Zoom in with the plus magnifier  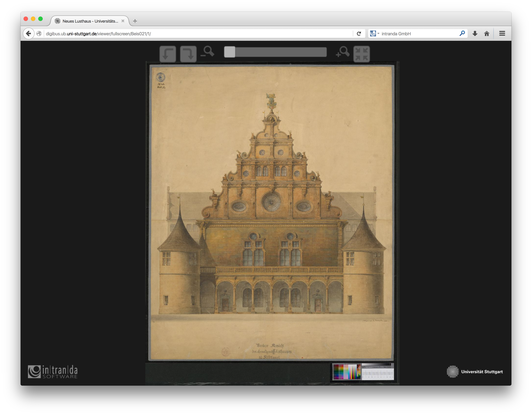pyautogui.click(x=343, y=52)
